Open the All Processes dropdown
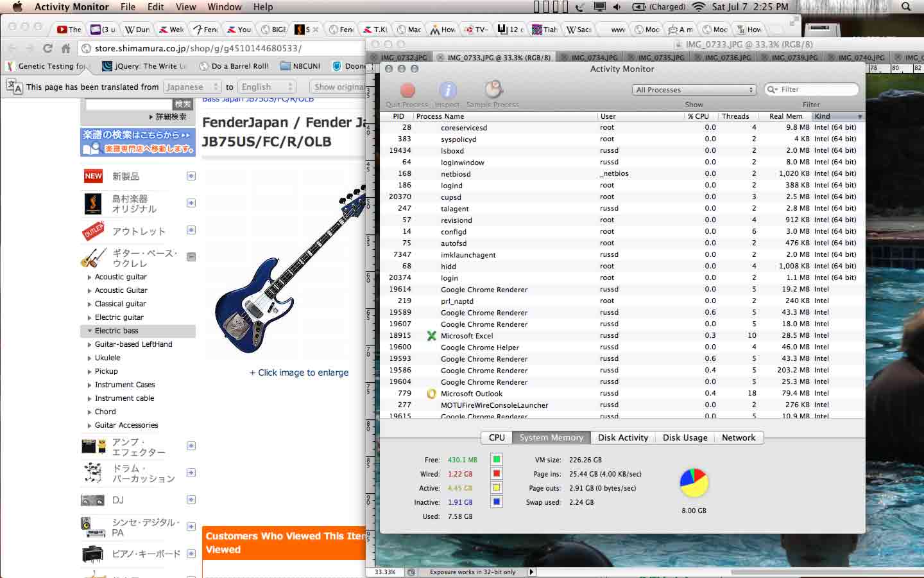This screenshot has width=924, height=578. (x=694, y=90)
